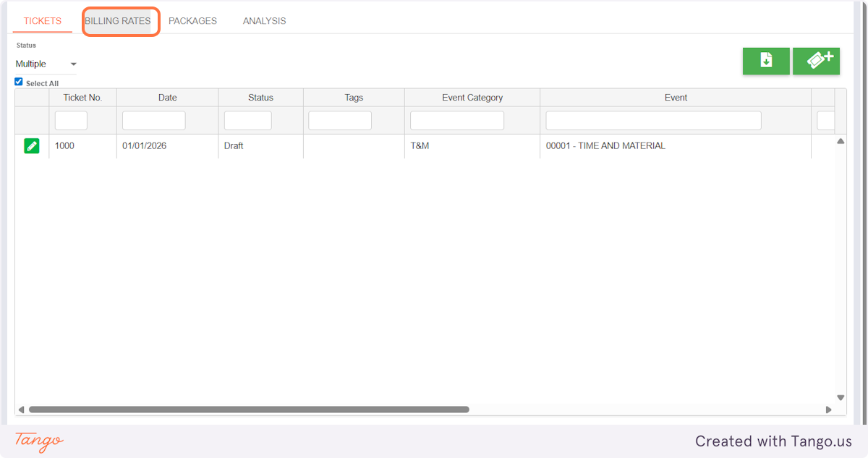Select the 00001 - TIME AND MATERIAL cell
This screenshot has height=458, width=868.
tap(676, 146)
